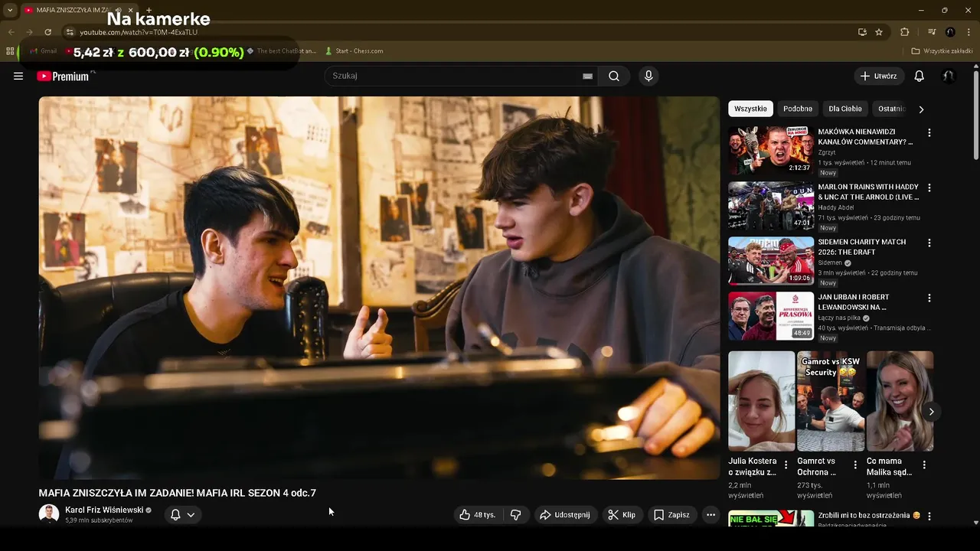Click the magnifying glass search button

coord(614,76)
